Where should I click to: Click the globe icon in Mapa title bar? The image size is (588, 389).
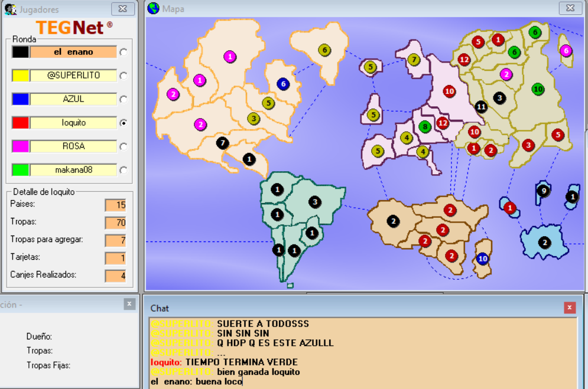coord(154,8)
